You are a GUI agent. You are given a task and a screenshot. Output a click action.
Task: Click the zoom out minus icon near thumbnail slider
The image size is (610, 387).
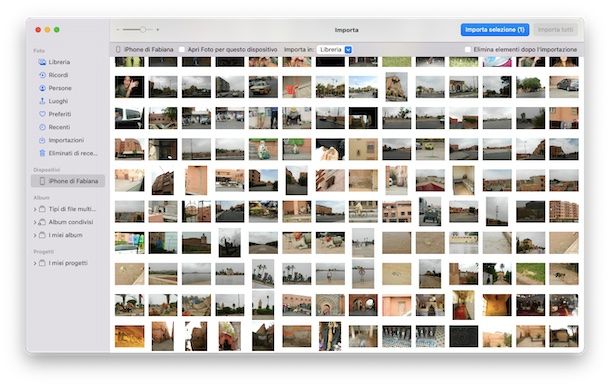click(118, 30)
